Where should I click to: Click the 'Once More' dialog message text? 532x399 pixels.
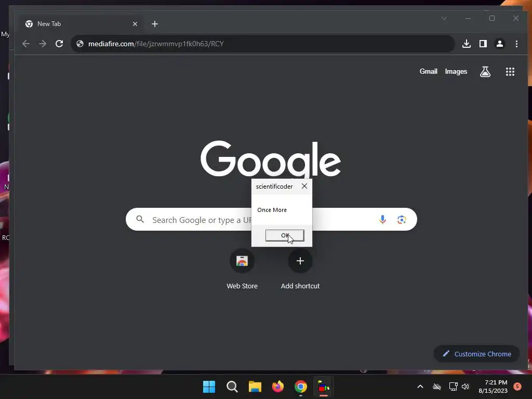point(272,210)
